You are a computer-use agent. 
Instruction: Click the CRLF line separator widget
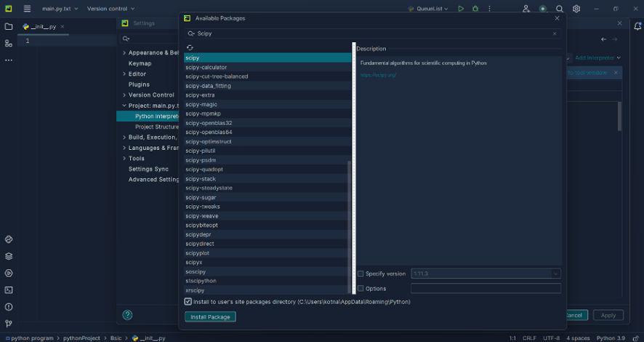[x=529, y=338]
